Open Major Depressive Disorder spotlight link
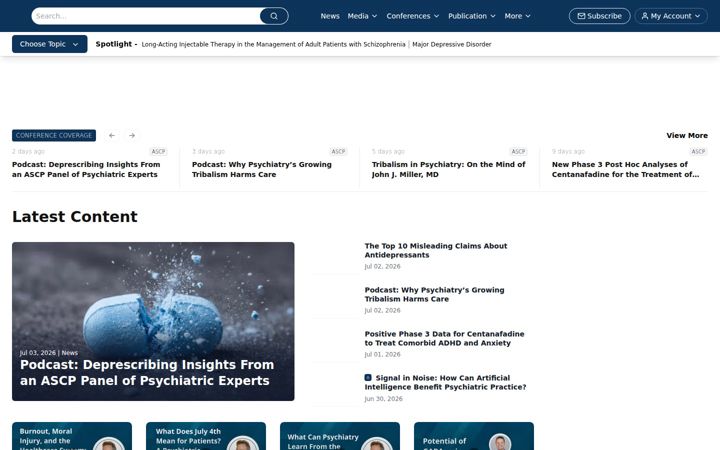 452,45
